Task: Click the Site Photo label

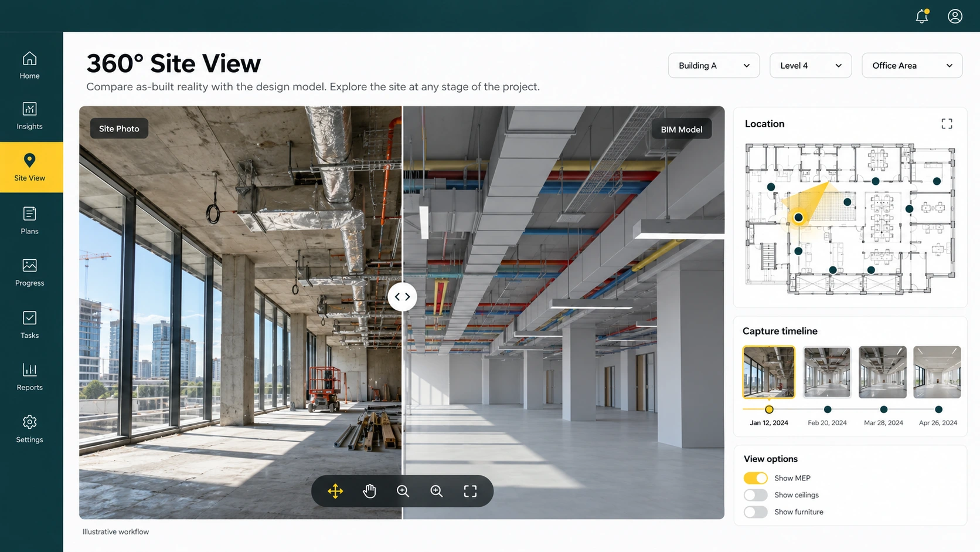Action: click(119, 128)
